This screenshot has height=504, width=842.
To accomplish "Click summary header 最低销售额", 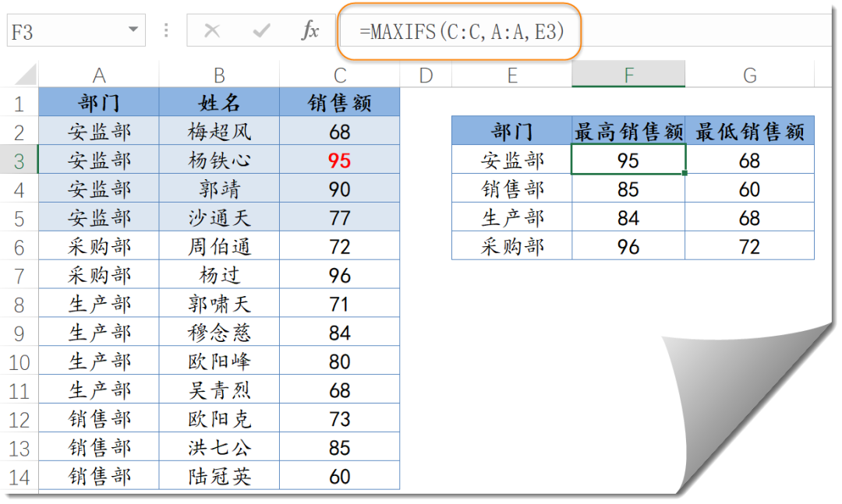I will pos(750,131).
